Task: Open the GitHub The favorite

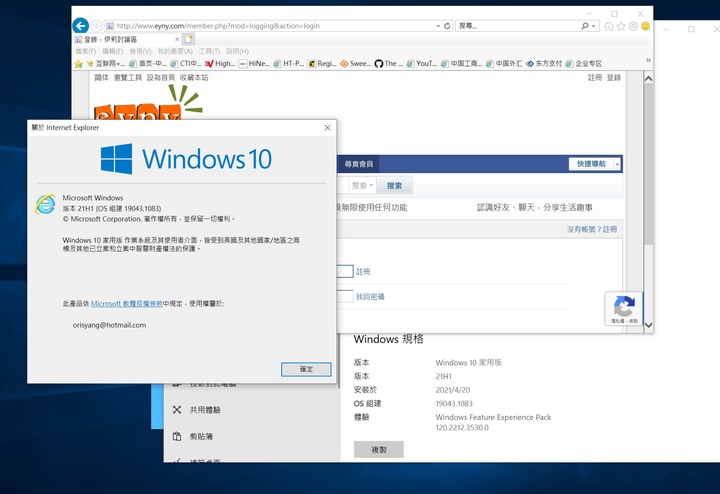Action: tap(388, 64)
